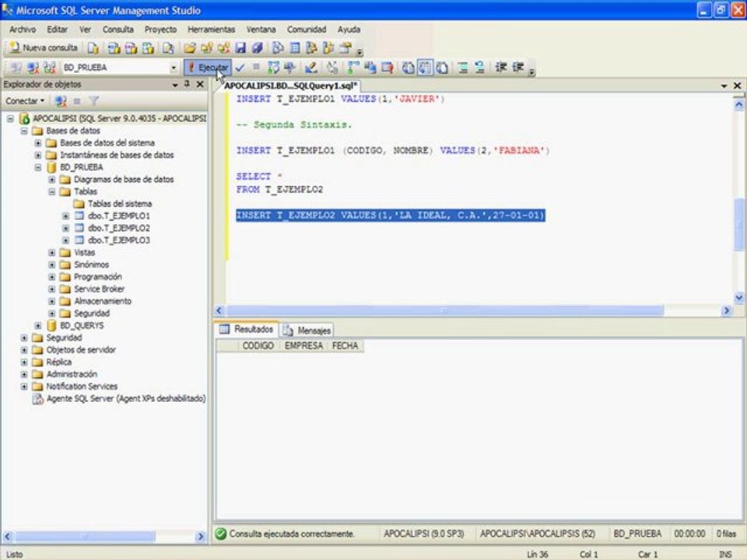Open the Conectar dropdown in Object Explorer
The width and height of the screenshot is (747, 560).
[25, 101]
